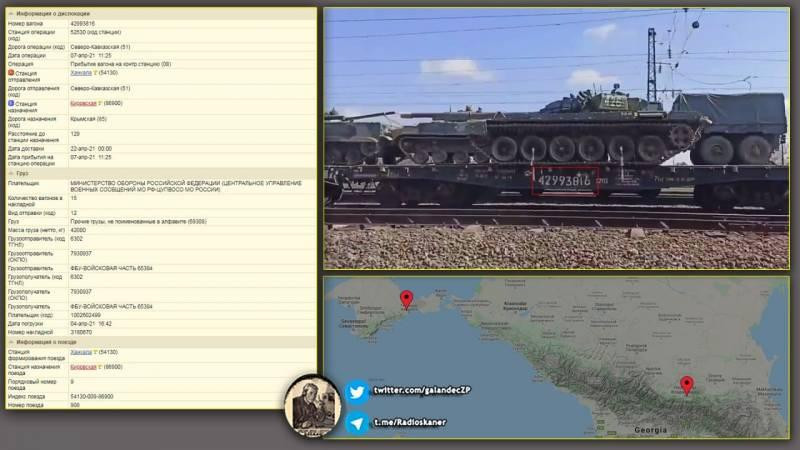The width and height of the screenshot is (800, 450).
Task: Click the highlighted wagon number 42993818 in photo
Action: point(565,181)
